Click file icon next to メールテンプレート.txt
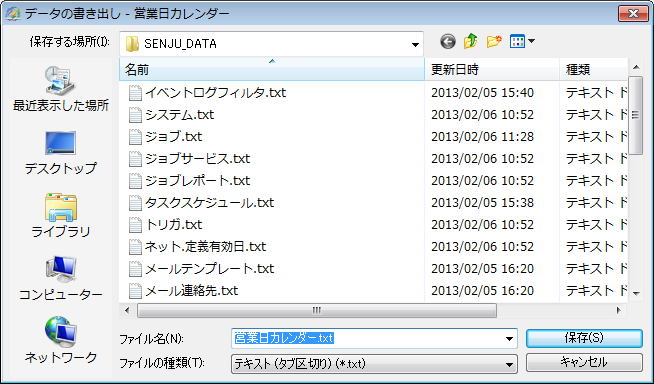Viewport: 654px width, 384px height. pos(135,269)
